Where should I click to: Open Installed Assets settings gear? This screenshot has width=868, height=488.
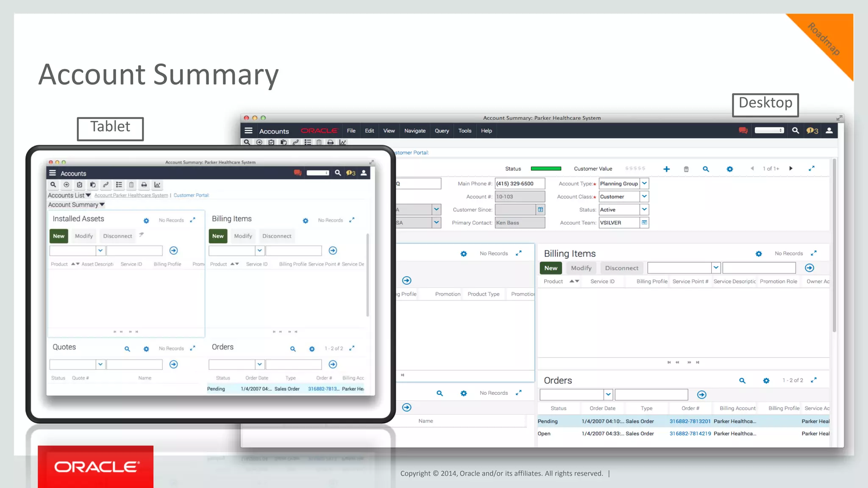[x=146, y=221]
